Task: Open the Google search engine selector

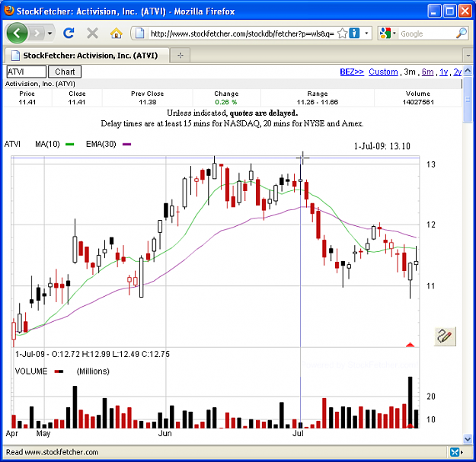Action: point(388,33)
